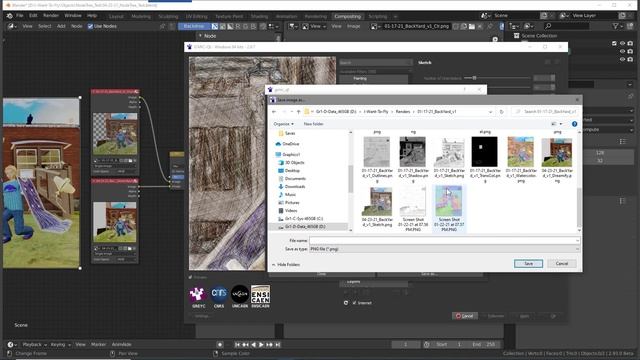This screenshot has width=640, height=360.
Task: Select the Scene Collection icon in the outliner
Action: click(x=517, y=36)
